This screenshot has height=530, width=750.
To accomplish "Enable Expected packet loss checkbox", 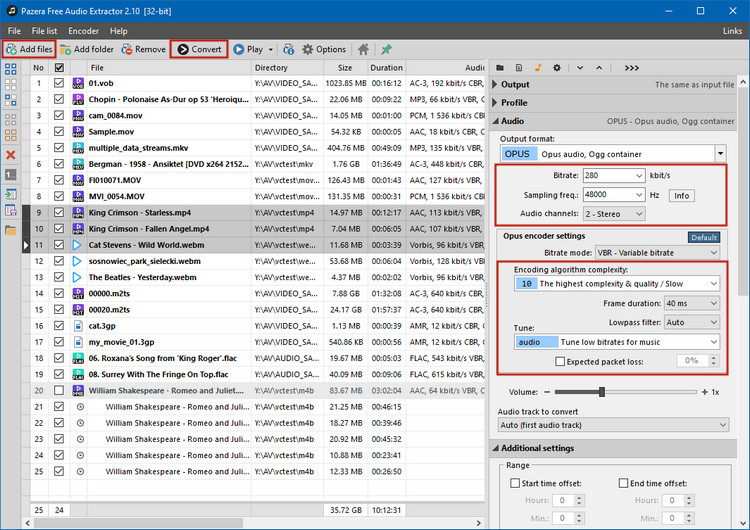I will (x=560, y=362).
